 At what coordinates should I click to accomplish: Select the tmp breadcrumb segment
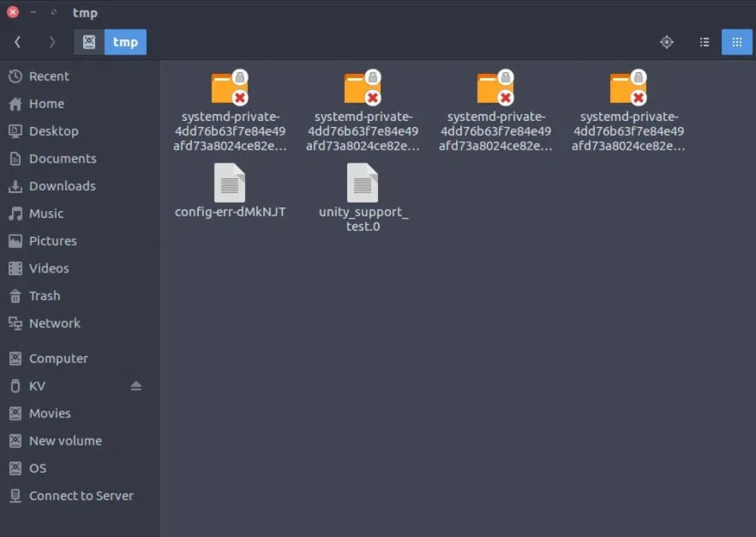pyautogui.click(x=125, y=42)
